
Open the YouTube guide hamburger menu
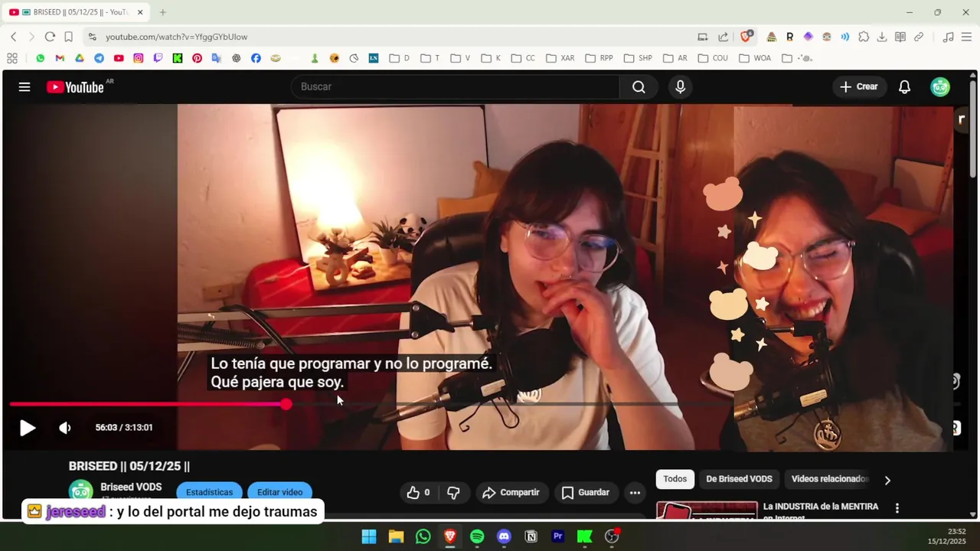(x=24, y=87)
